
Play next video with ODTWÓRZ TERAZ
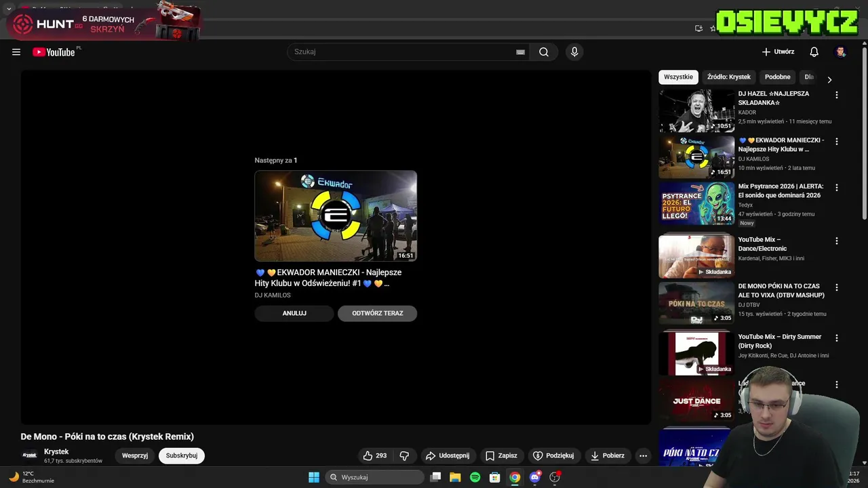[x=378, y=313]
